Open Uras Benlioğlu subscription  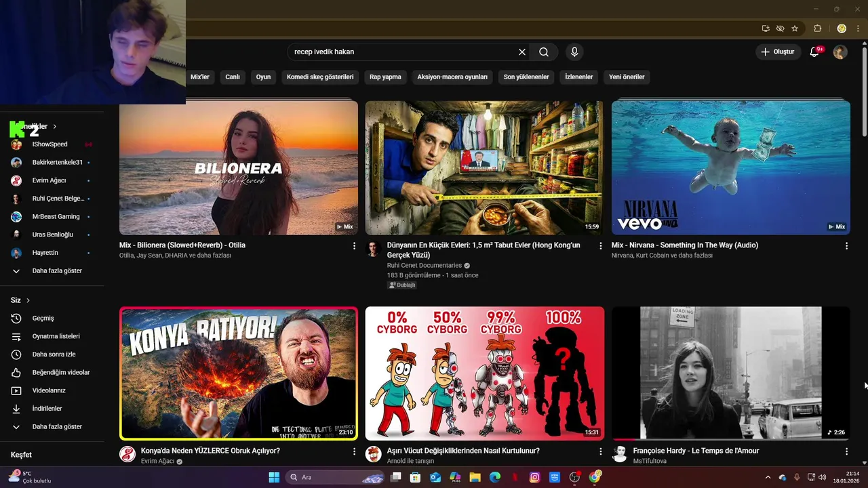[x=52, y=235]
